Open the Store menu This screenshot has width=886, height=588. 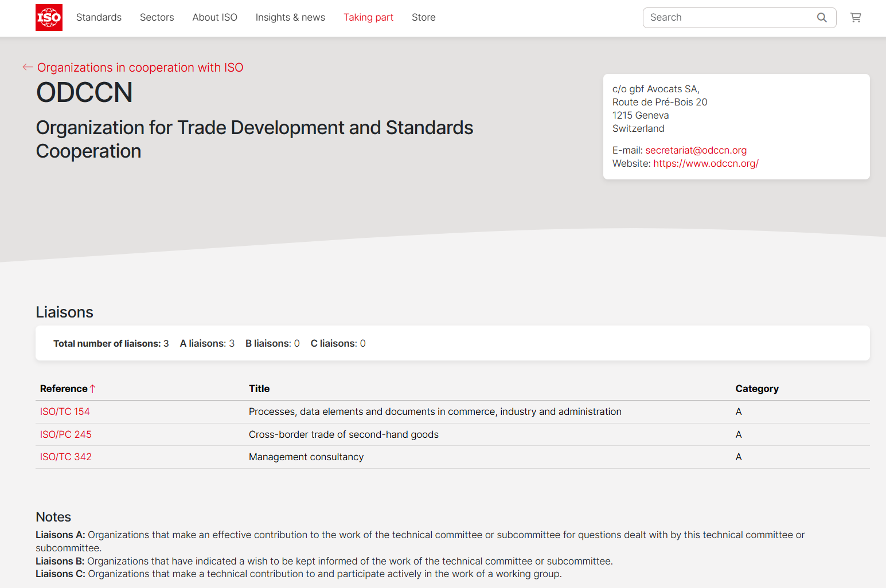(x=423, y=17)
